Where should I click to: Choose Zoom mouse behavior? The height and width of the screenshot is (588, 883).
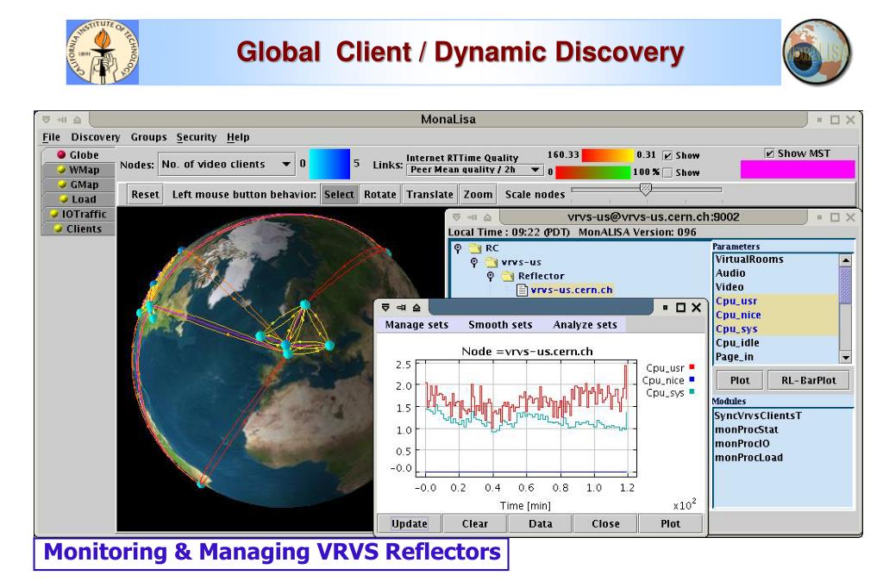pos(478,194)
